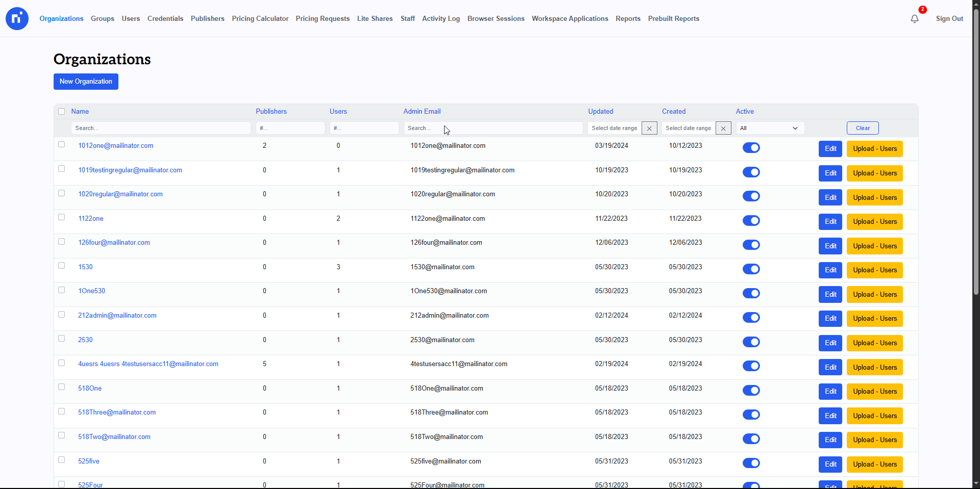Navigate to Workspace Applications
980x489 pixels.
[570, 19]
